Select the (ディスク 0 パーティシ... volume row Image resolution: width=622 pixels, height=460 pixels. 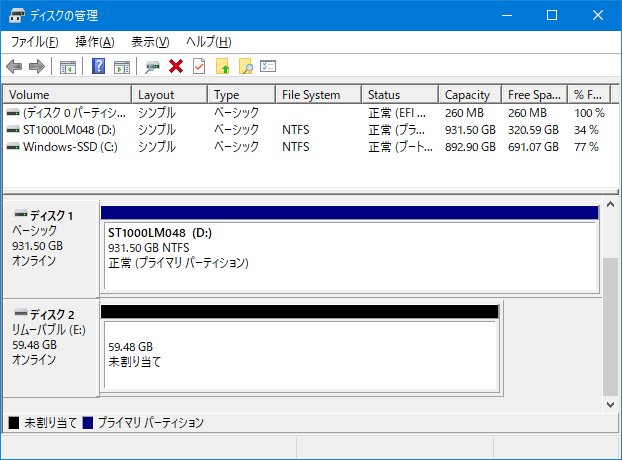[x=307, y=113]
